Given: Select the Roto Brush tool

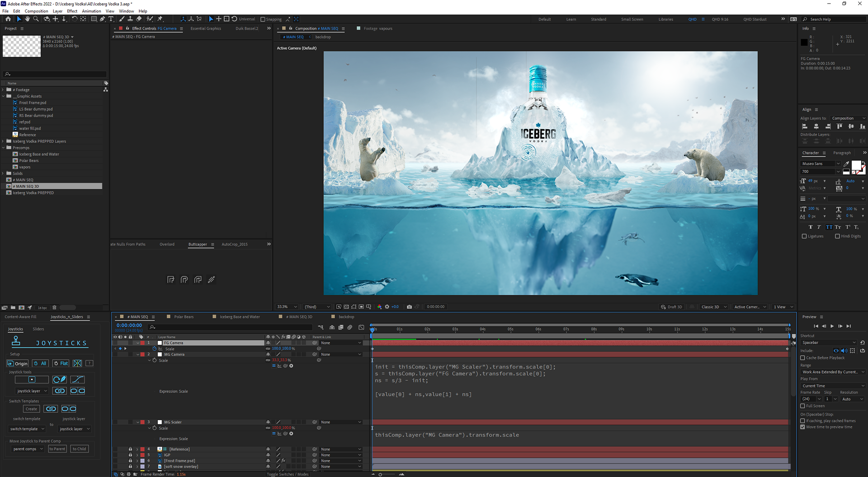Looking at the screenshot, I should pyautogui.click(x=150, y=19).
